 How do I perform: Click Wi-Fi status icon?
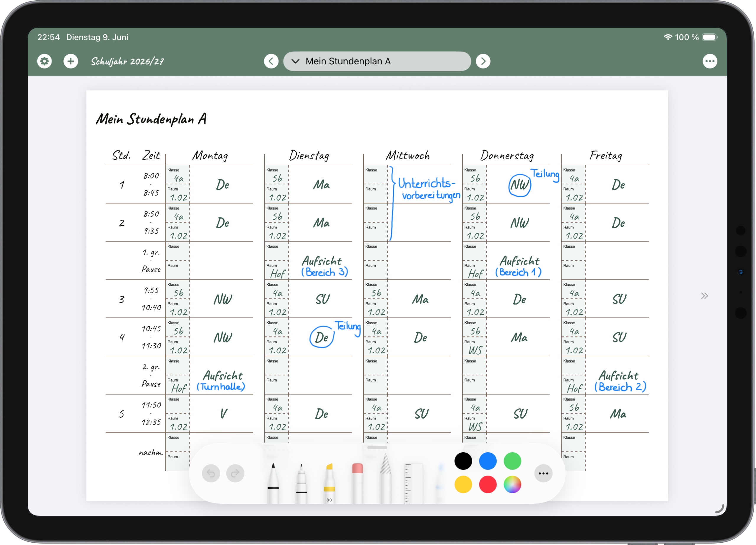click(668, 37)
